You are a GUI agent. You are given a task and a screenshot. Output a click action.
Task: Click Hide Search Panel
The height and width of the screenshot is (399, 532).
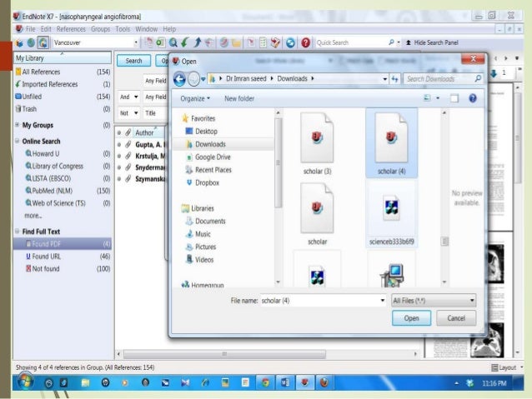pyautogui.click(x=432, y=42)
